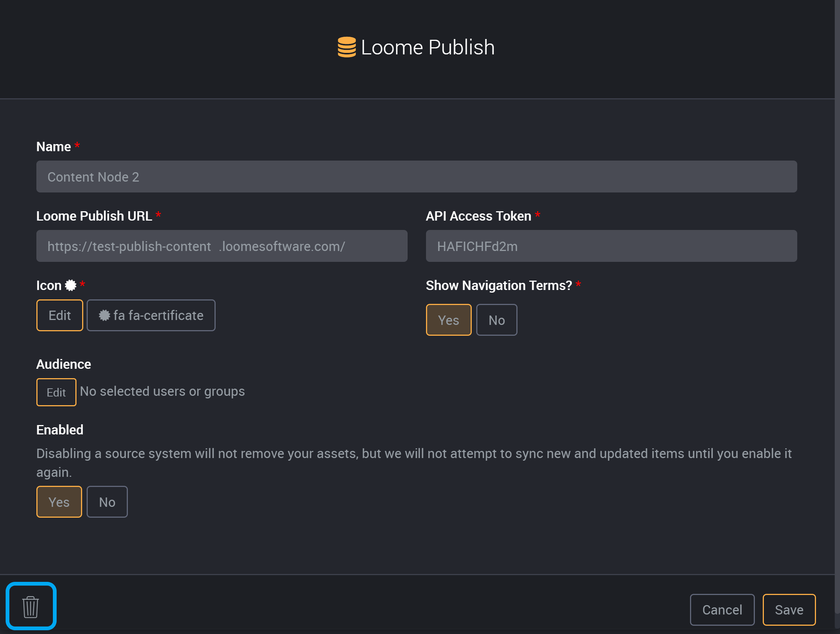Select Yes for Show Navigation Terms
840x634 pixels.
pos(448,320)
